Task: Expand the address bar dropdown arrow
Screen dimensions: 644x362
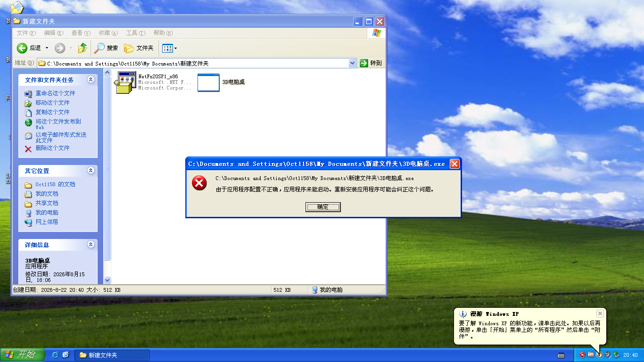Action: coord(352,63)
